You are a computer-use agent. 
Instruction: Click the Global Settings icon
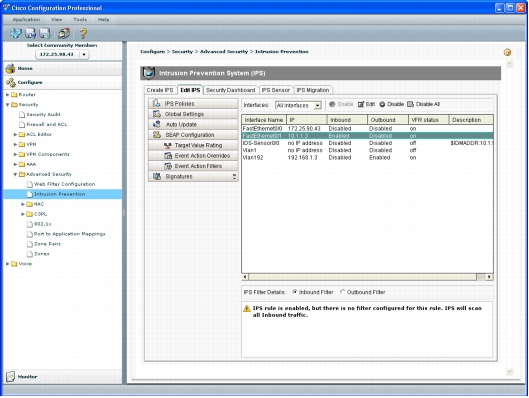pyautogui.click(x=157, y=114)
